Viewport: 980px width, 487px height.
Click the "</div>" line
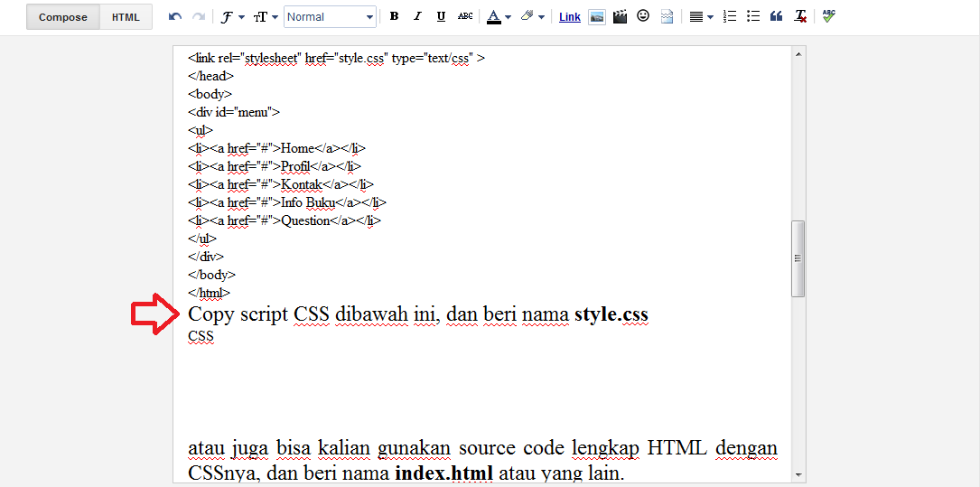[x=206, y=257]
